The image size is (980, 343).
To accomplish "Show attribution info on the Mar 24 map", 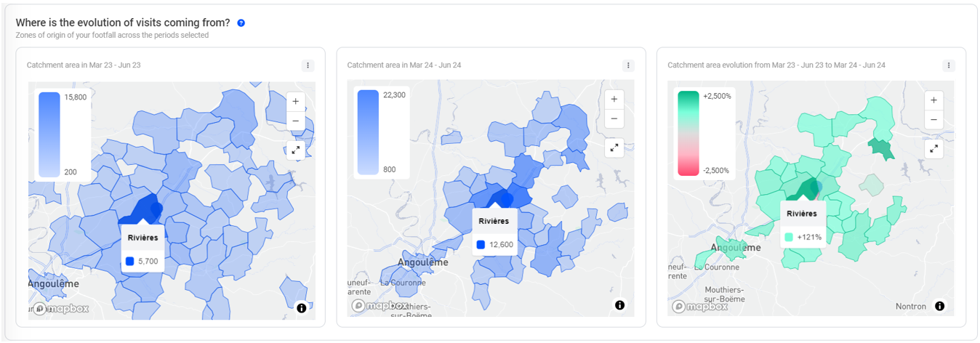I will point(619,305).
